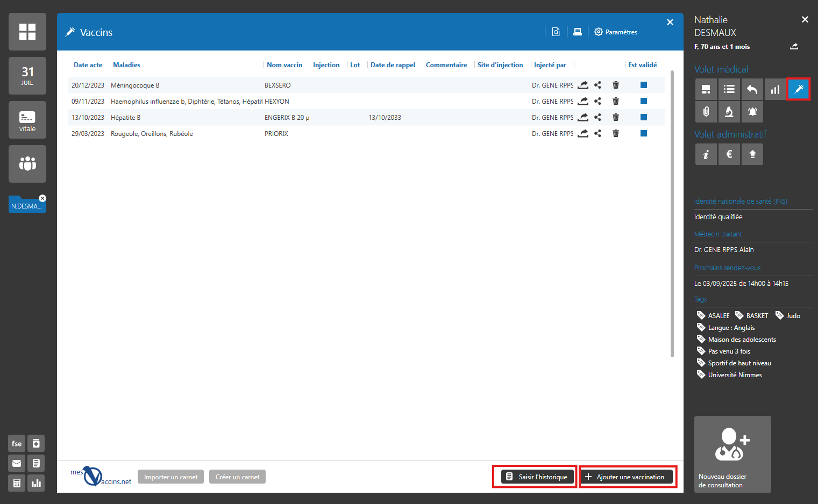This screenshot has height=504, width=818.
Task: Delete the BEXSERO vaccination row
Action: pyautogui.click(x=616, y=85)
